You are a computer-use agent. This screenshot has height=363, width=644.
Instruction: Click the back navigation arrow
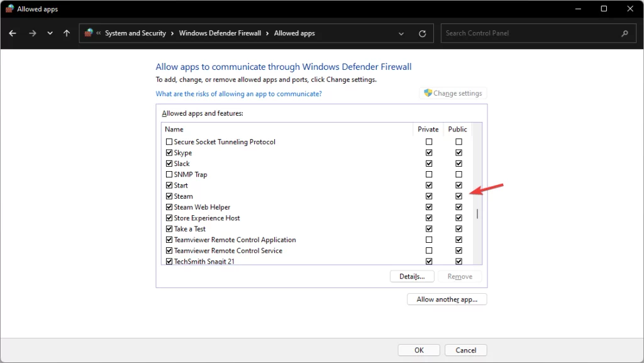click(x=13, y=33)
